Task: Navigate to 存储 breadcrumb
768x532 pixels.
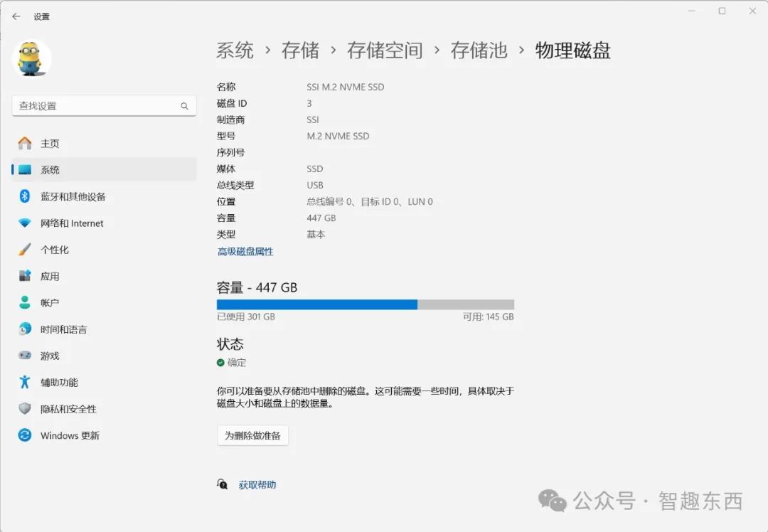Action: pos(300,50)
